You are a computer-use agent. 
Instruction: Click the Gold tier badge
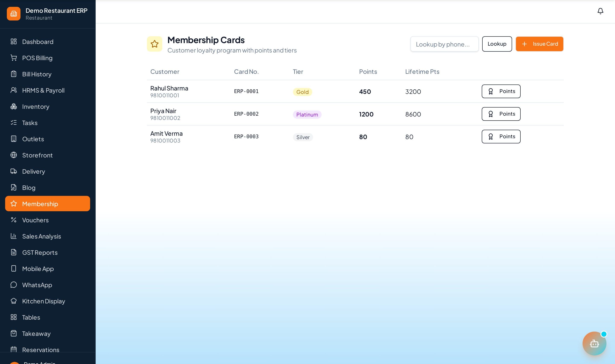click(302, 92)
